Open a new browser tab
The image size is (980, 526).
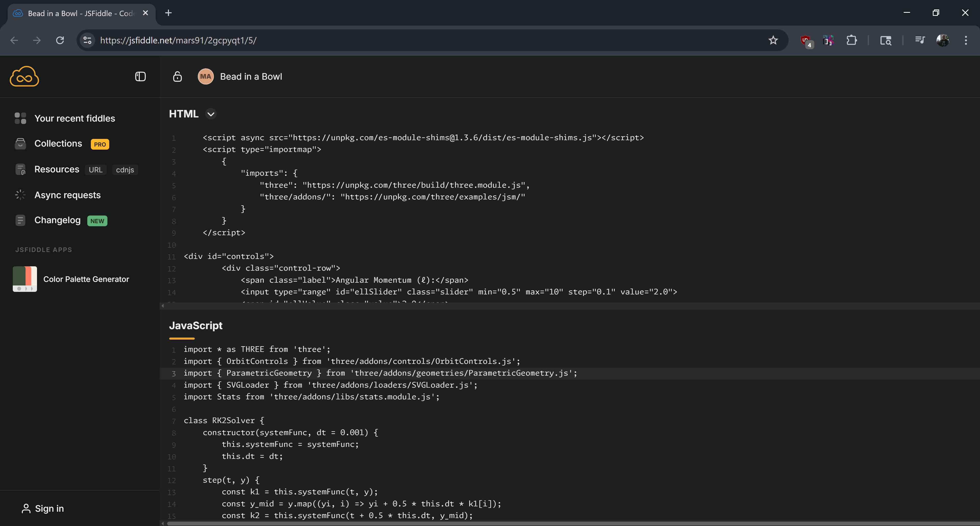click(x=168, y=13)
